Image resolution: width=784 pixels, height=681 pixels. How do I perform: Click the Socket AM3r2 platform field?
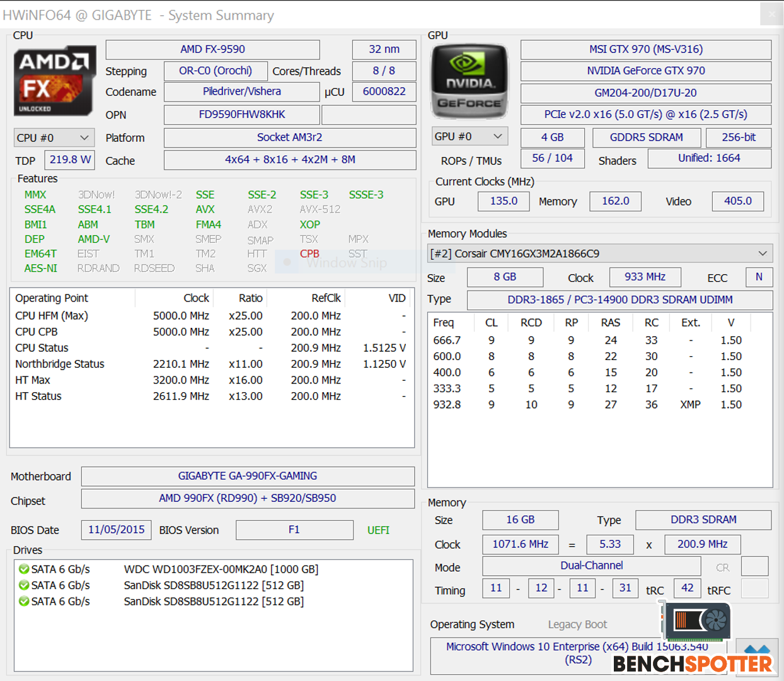[290, 137]
